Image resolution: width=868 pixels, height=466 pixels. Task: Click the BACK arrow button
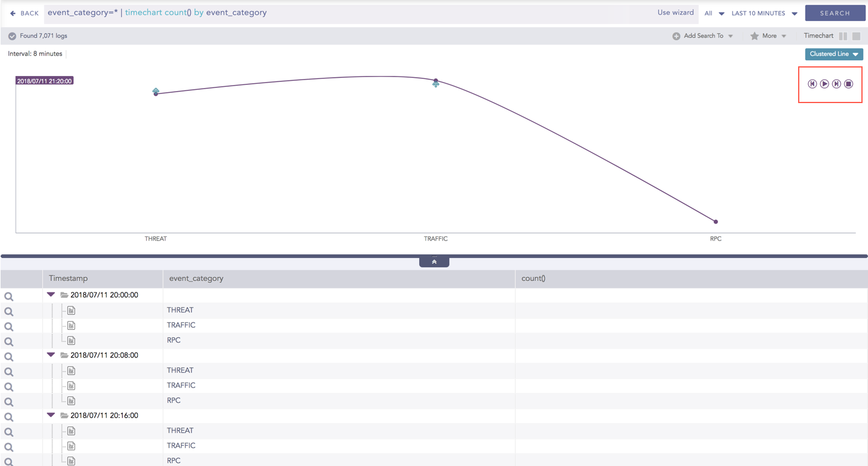[24, 13]
